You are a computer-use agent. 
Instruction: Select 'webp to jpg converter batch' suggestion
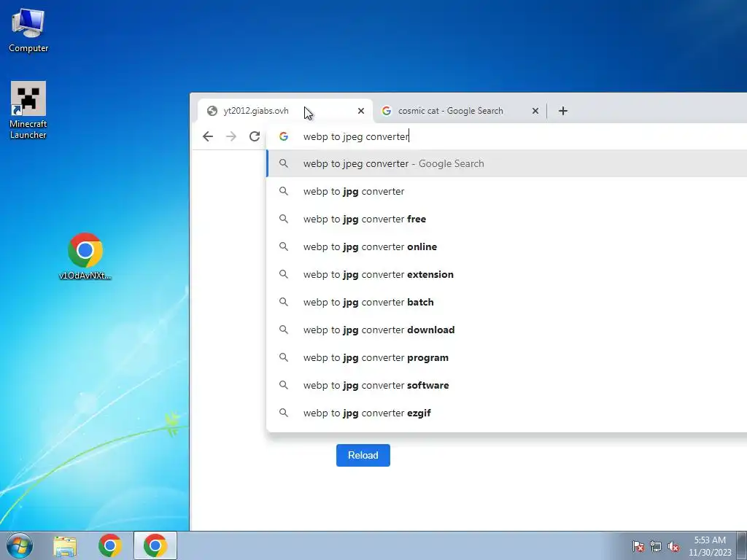click(x=506, y=302)
